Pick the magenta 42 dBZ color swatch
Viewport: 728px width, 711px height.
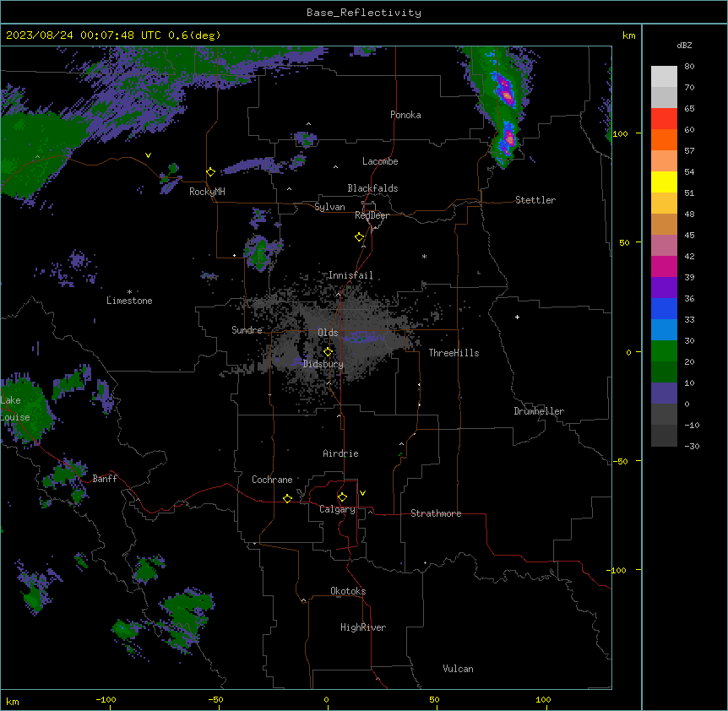point(664,266)
